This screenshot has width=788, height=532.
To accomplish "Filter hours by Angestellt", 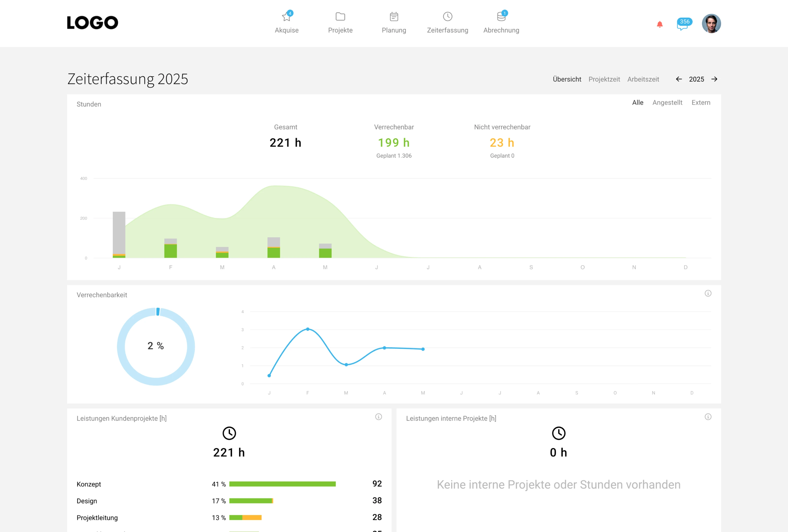I will click(667, 103).
